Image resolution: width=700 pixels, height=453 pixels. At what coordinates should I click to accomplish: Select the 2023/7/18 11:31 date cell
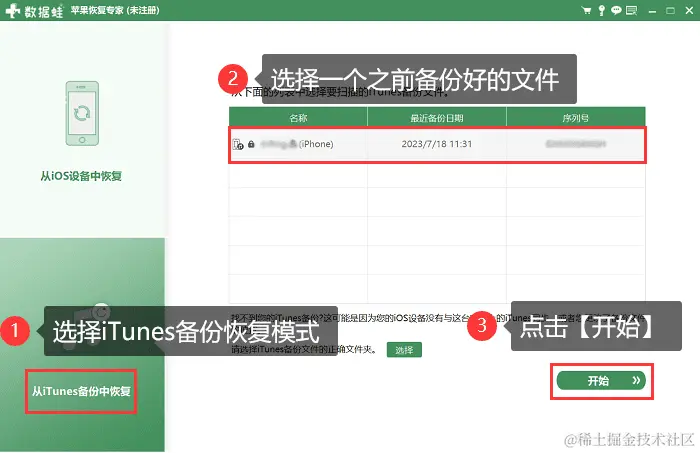tap(437, 144)
